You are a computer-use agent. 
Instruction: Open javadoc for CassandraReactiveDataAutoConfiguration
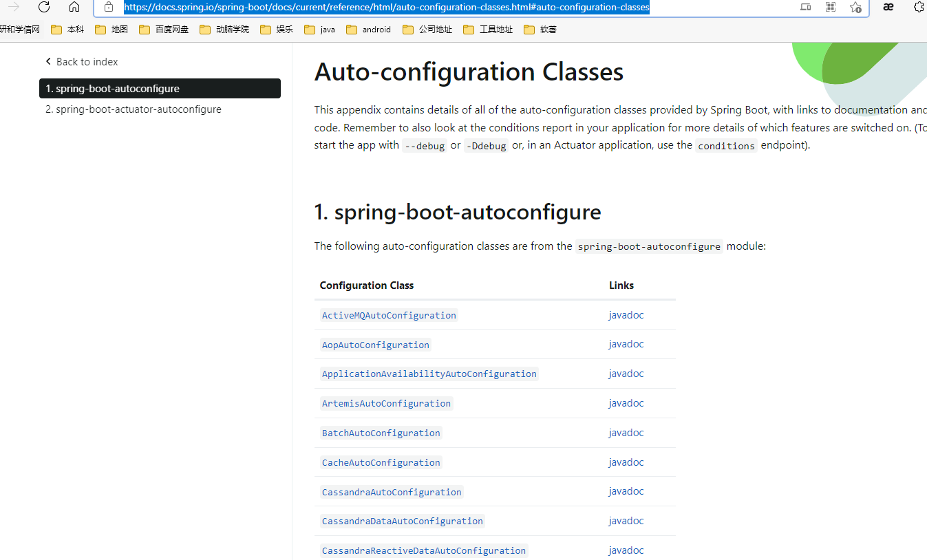tap(626, 550)
